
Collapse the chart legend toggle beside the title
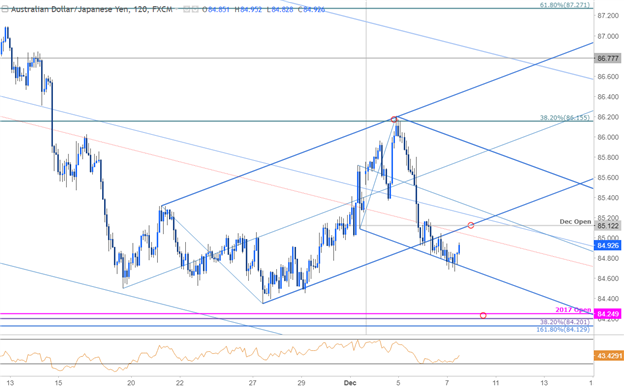(x=4, y=9)
